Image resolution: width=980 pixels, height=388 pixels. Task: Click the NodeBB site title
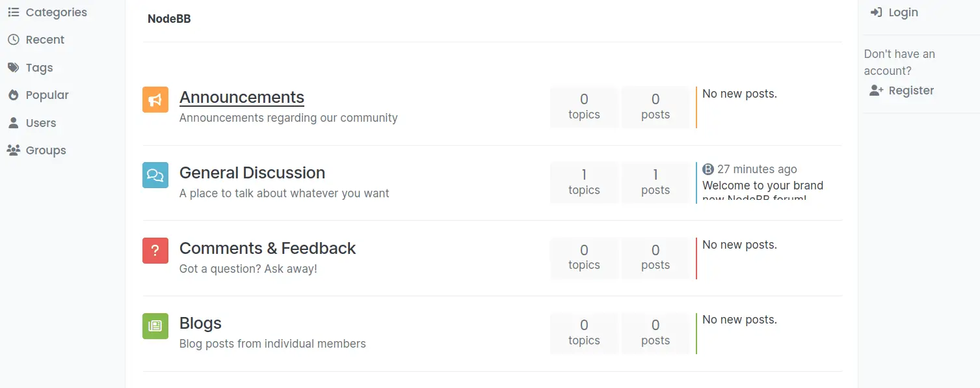[169, 19]
